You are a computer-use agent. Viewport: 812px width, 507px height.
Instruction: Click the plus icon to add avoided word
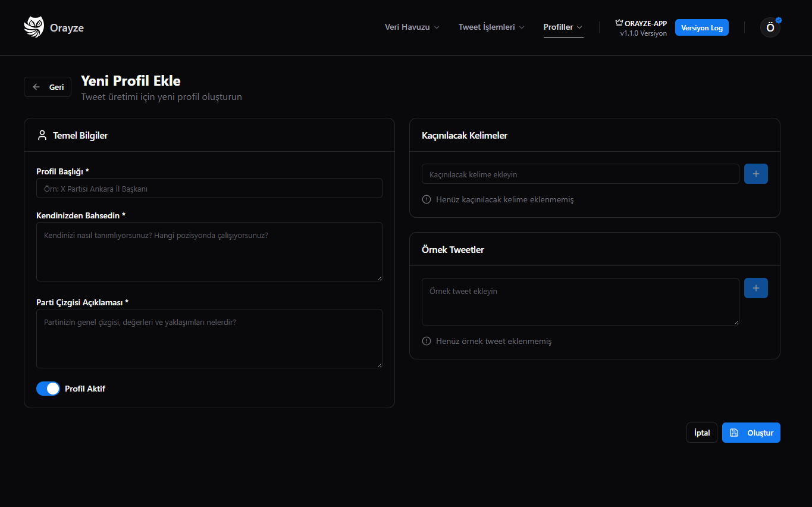click(x=756, y=174)
